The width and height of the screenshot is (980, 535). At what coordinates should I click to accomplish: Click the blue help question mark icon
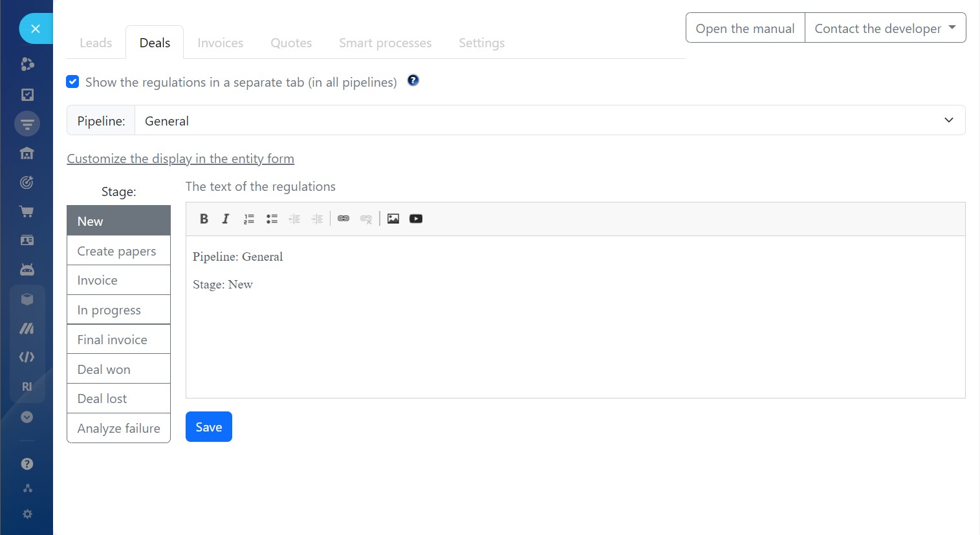coord(413,80)
